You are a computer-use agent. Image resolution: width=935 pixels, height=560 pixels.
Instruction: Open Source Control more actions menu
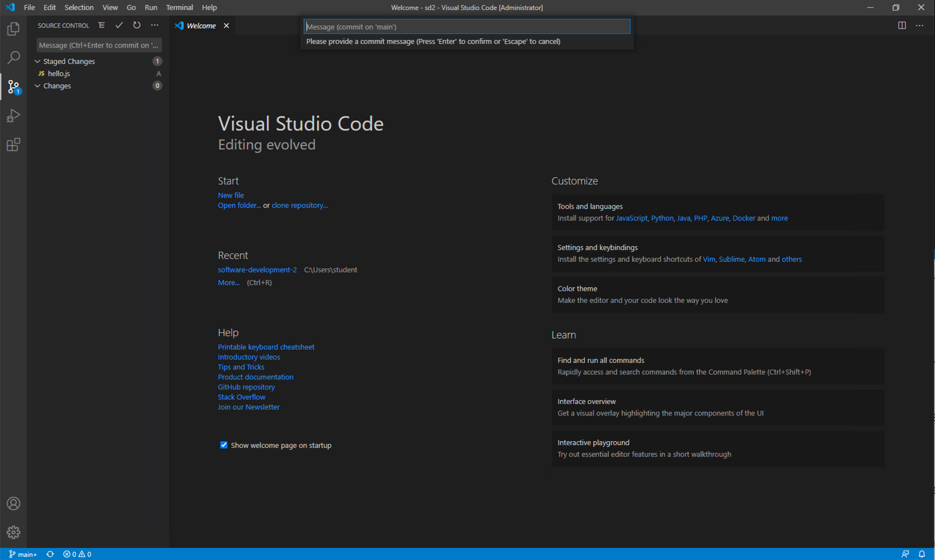tap(155, 25)
